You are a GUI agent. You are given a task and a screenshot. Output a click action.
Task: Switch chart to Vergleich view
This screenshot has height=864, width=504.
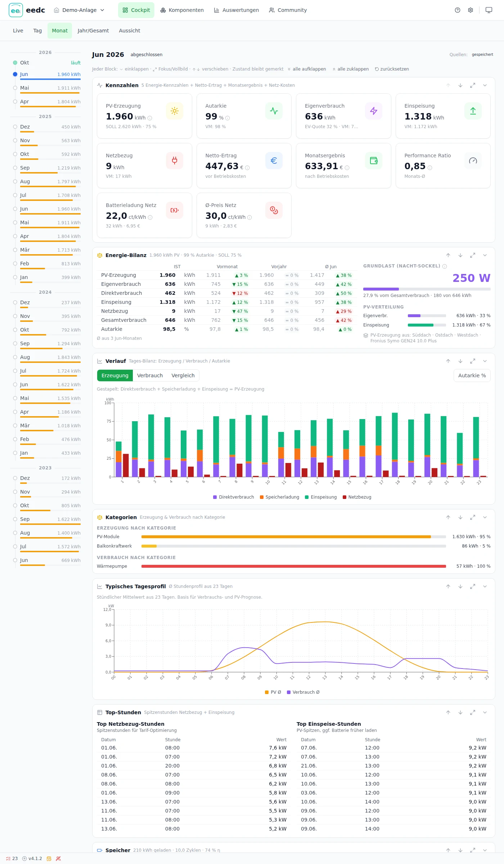click(x=183, y=375)
